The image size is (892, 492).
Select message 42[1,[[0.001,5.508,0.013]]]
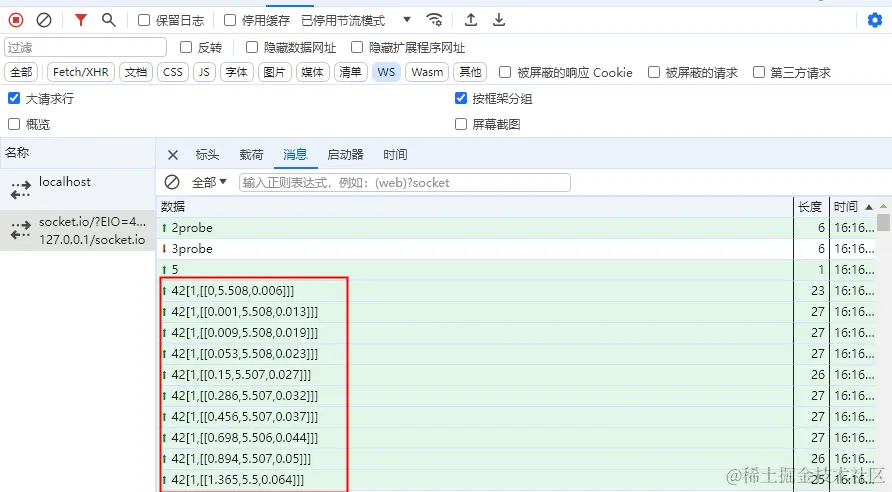click(x=515, y=312)
